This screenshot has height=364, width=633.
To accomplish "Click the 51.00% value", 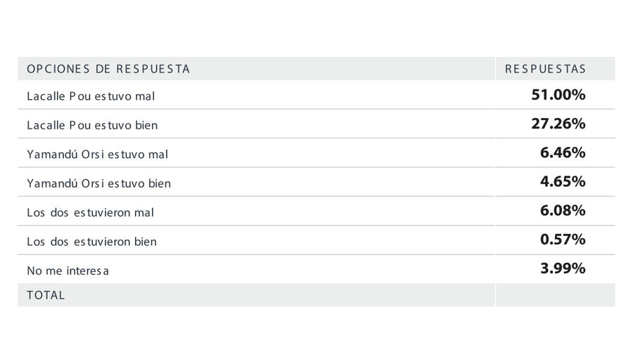I will [x=558, y=95].
